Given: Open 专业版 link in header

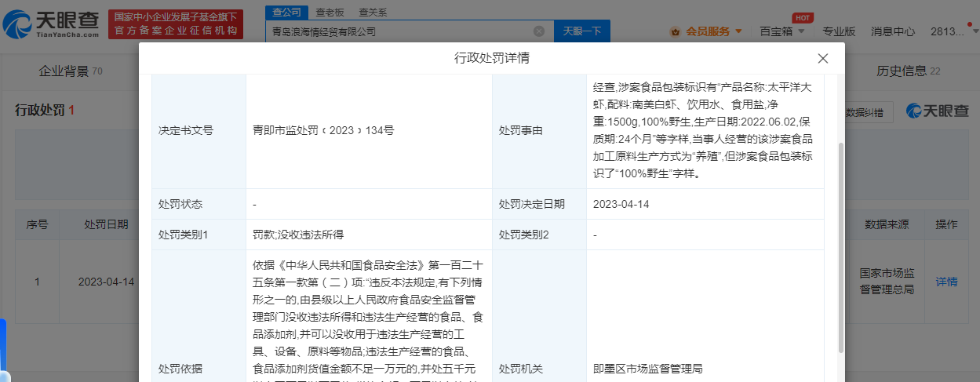Looking at the screenshot, I should coord(839,31).
